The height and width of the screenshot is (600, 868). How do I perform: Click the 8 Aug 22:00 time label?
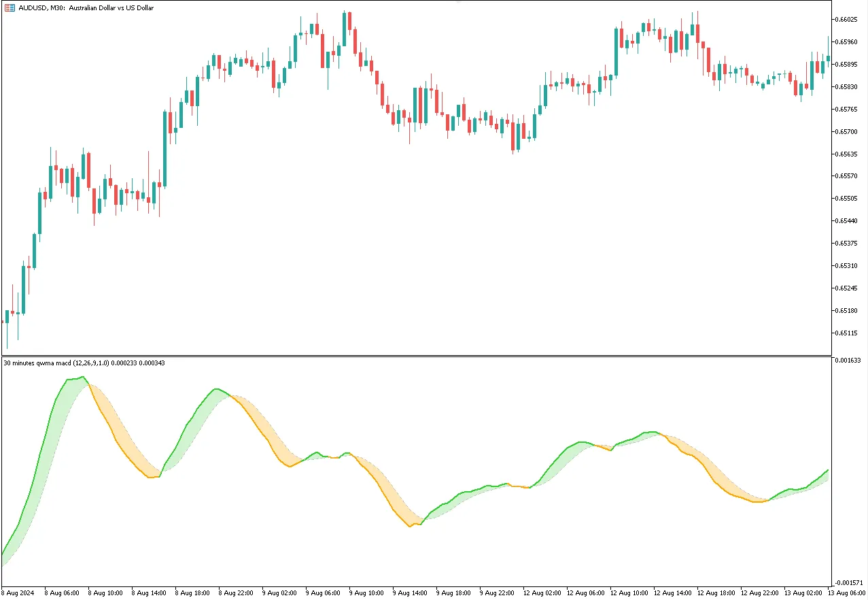coord(236,593)
